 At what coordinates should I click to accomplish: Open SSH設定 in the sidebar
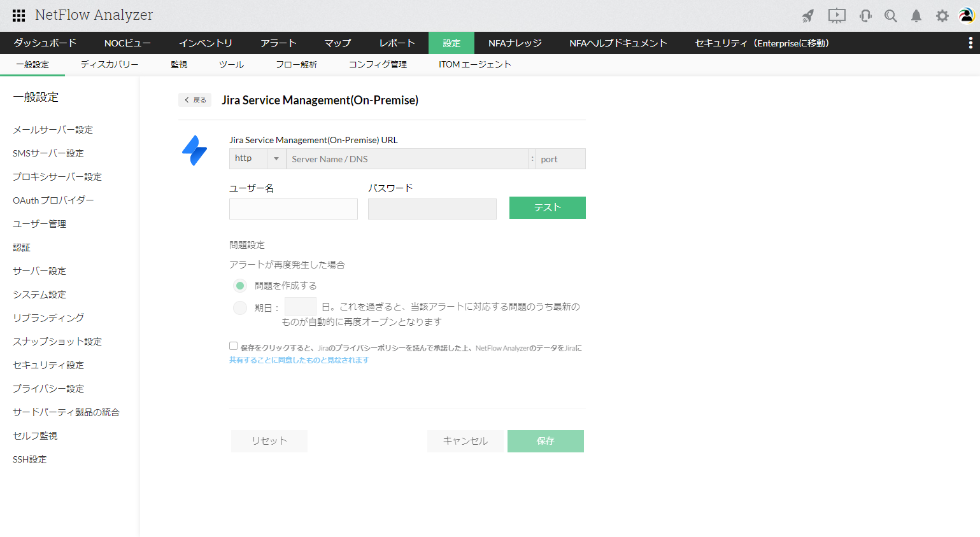point(30,459)
